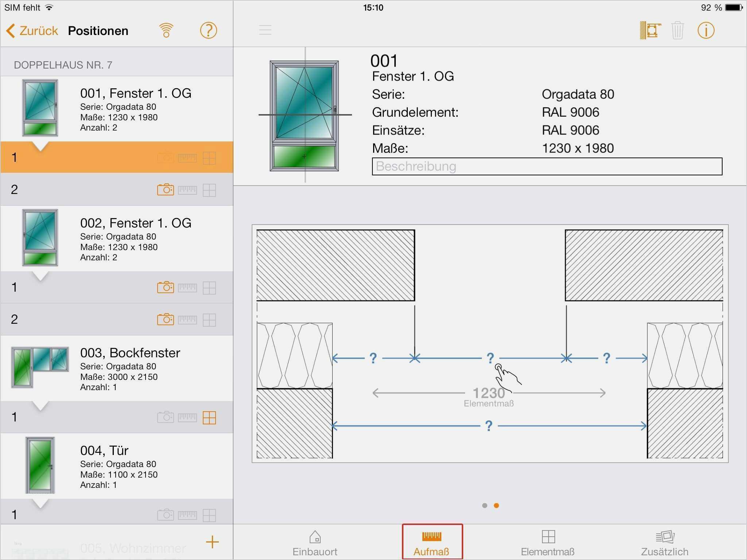Tap ruler icon for 002 item 1

click(187, 288)
